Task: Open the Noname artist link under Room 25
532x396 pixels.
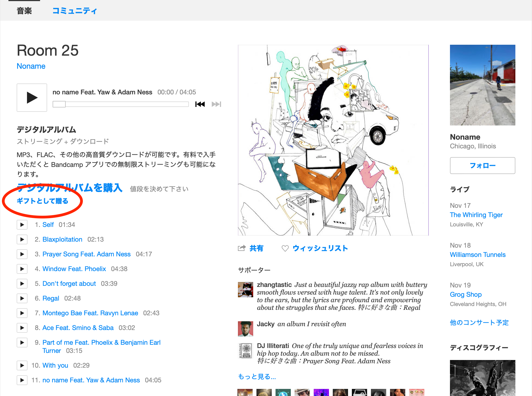Action: 31,66
